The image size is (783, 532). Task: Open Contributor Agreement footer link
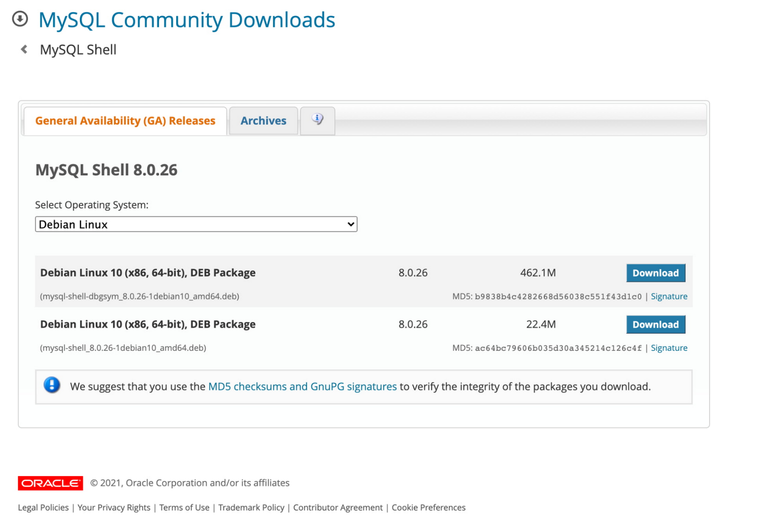click(338, 507)
